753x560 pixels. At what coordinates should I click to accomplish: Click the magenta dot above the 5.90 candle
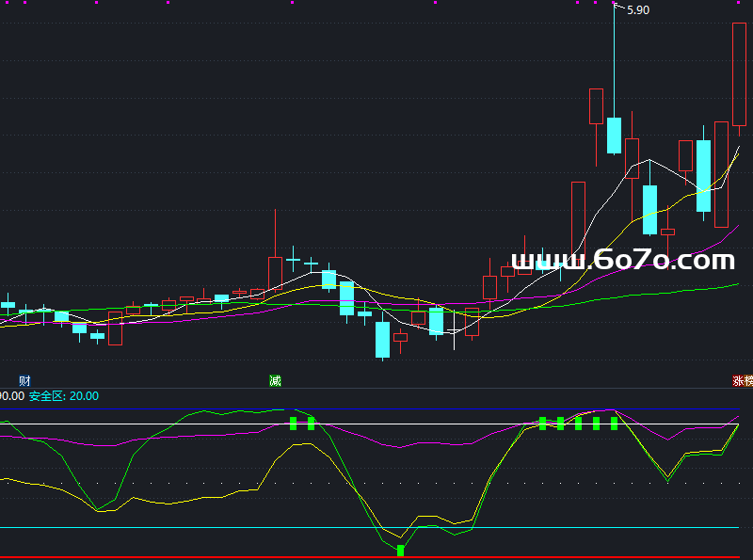[x=614, y=3]
